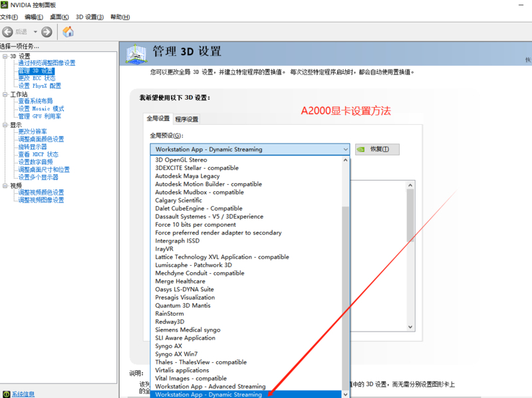Image resolution: width=532 pixels, height=398 pixels.
Task: Open the 帮助(H) menu
Action: click(120, 17)
